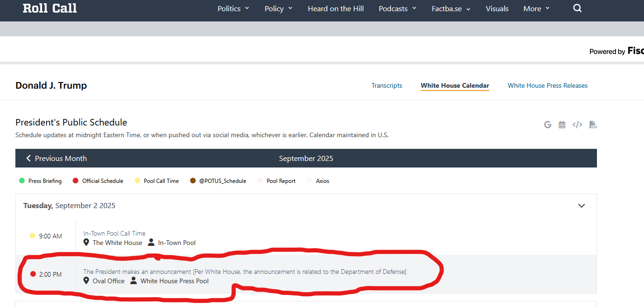Viewport: 644px width, 307px height.
Task: Click the location pin beside Oval Office
Action: pyautogui.click(x=86, y=281)
